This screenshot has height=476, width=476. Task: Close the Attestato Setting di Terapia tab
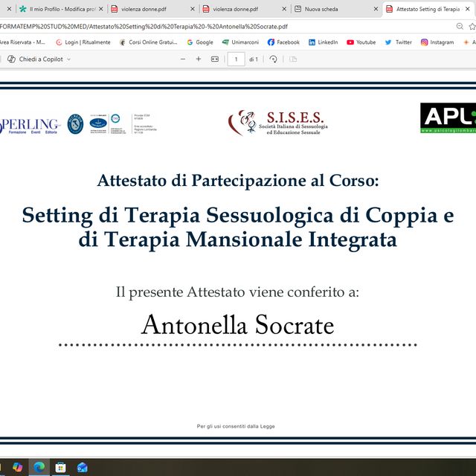[x=468, y=9]
